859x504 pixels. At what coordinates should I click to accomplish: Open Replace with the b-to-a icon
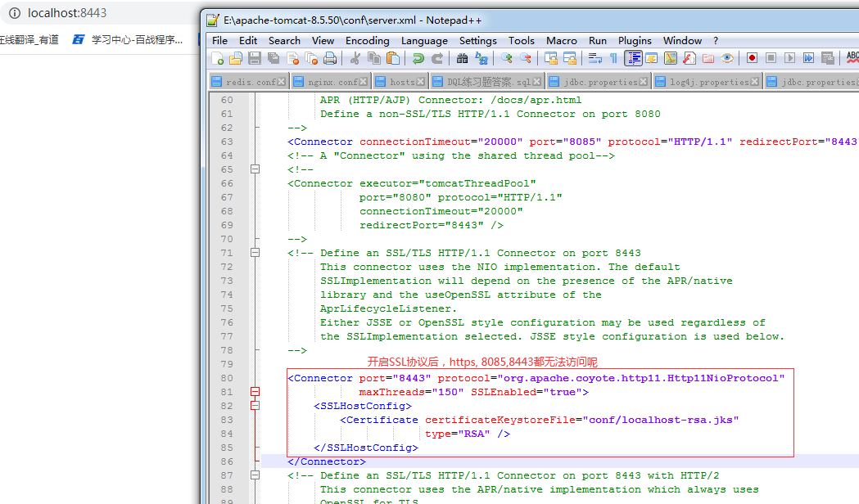(481, 58)
